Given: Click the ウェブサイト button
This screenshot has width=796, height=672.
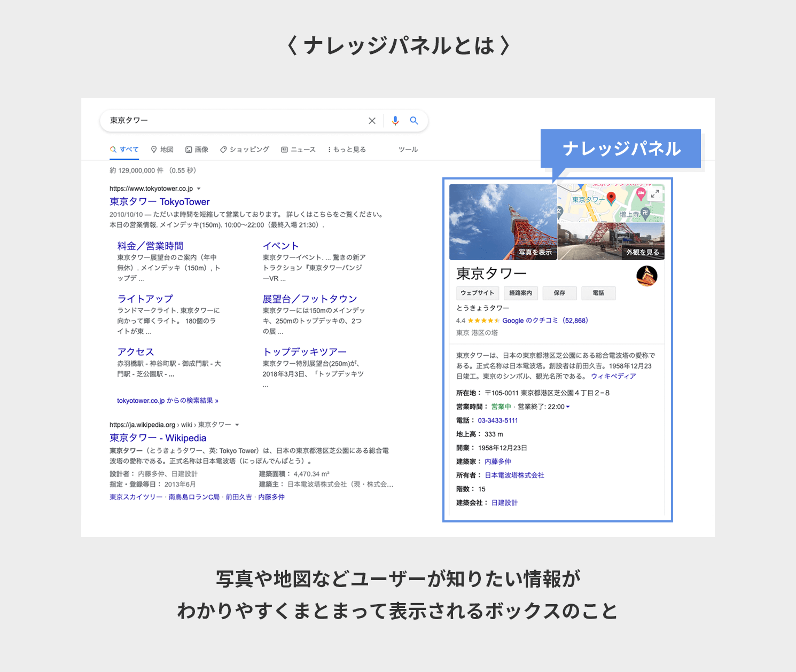Looking at the screenshot, I should [478, 293].
